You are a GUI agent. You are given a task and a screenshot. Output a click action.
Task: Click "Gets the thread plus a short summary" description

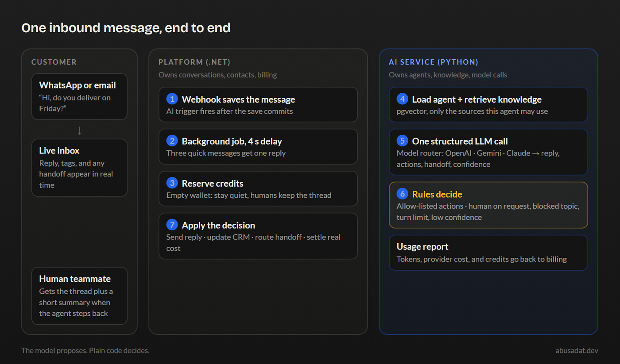click(x=76, y=303)
